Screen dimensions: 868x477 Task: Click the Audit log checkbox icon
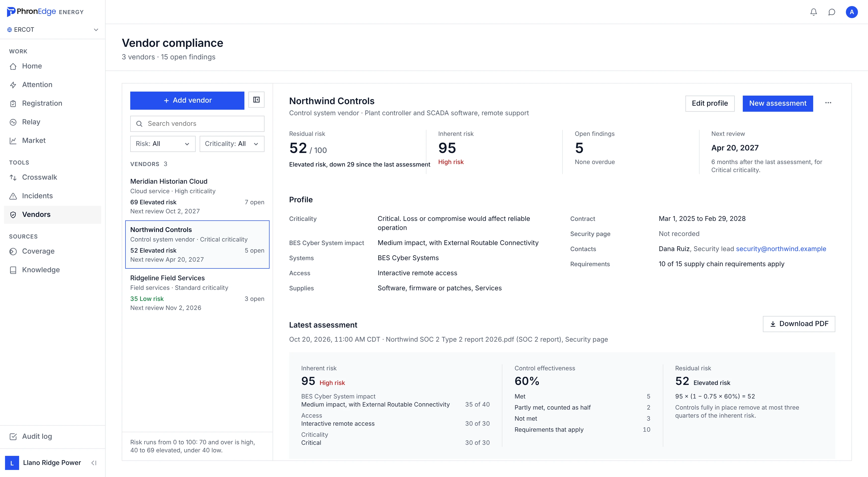pyautogui.click(x=13, y=436)
